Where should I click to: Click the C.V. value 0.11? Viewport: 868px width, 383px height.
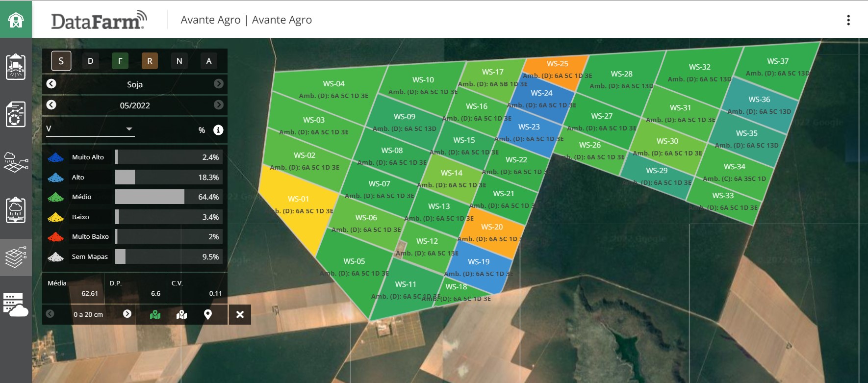click(x=215, y=293)
